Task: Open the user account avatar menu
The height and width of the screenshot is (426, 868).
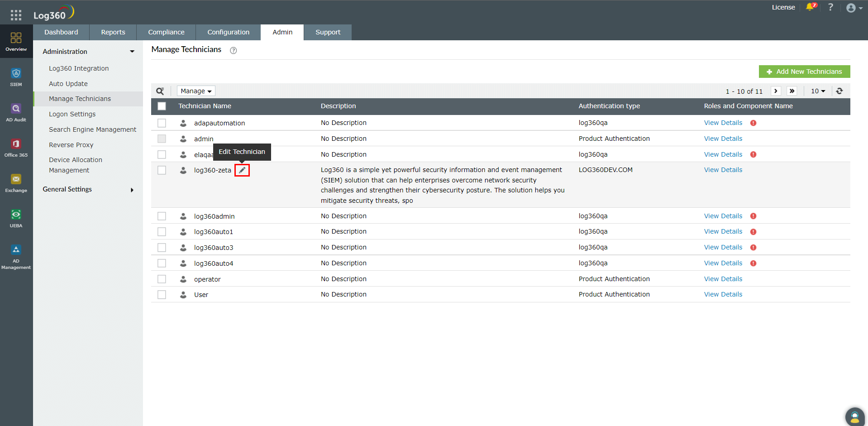Action: 854,8
